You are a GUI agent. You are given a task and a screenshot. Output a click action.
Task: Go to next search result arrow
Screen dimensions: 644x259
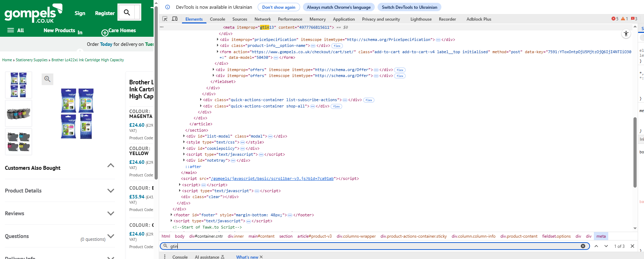(606, 246)
